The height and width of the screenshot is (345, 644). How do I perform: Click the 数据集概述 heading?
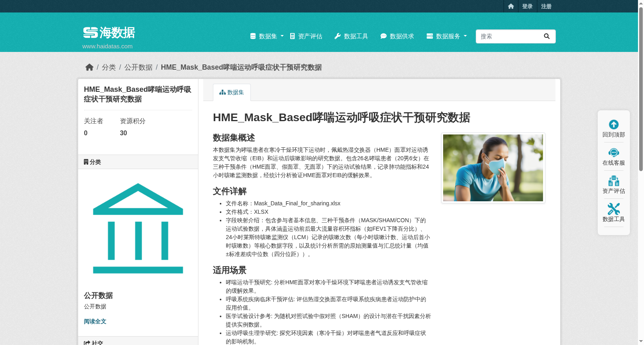tap(234, 138)
